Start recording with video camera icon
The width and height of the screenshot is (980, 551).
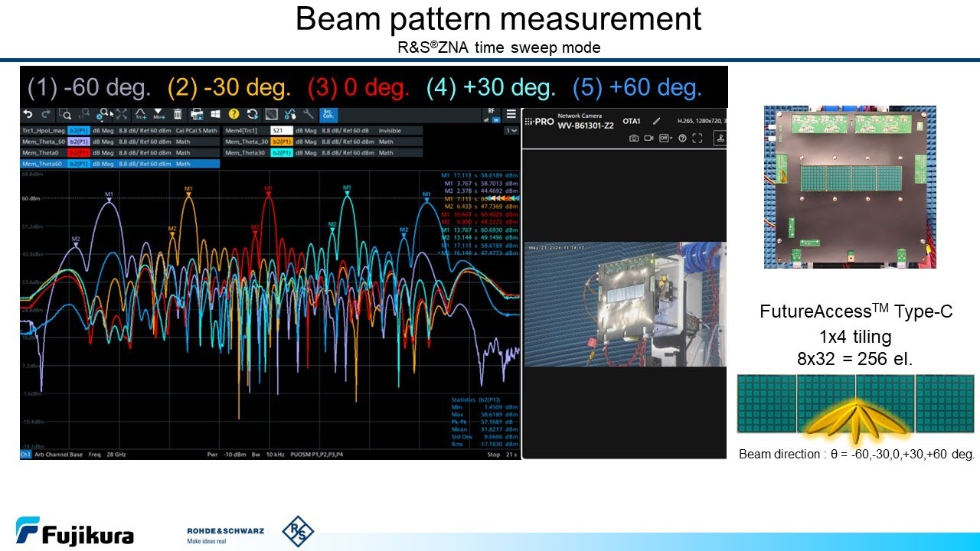pyautogui.click(x=649, y=139)
